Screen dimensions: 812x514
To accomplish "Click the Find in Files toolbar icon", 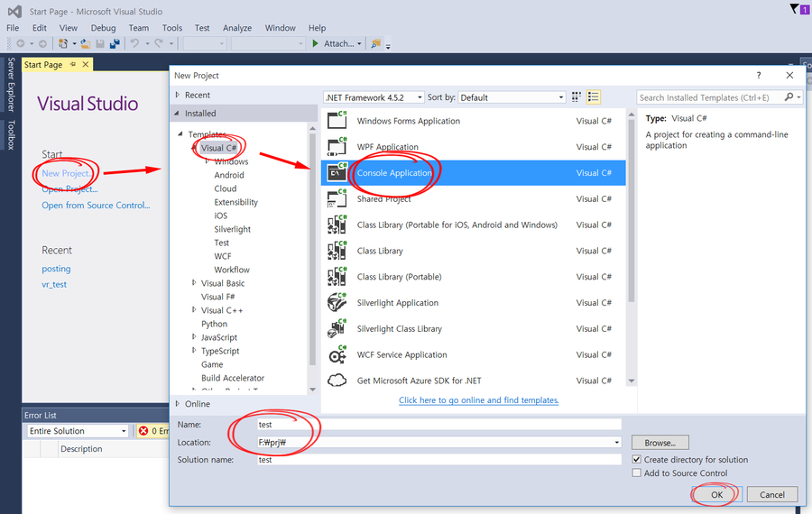I will tap(376, 44).
